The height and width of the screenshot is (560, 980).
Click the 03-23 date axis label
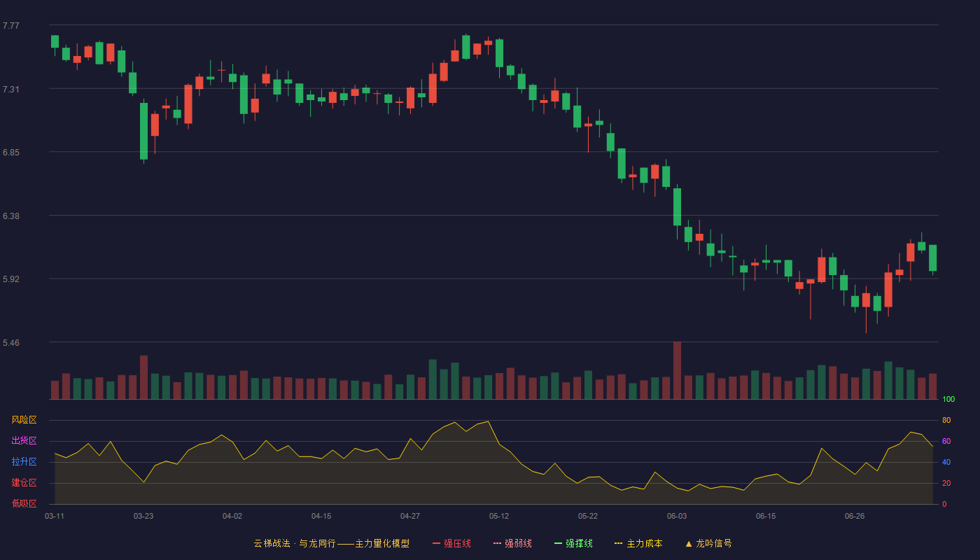pyautogui.click(x=143, y=516)
